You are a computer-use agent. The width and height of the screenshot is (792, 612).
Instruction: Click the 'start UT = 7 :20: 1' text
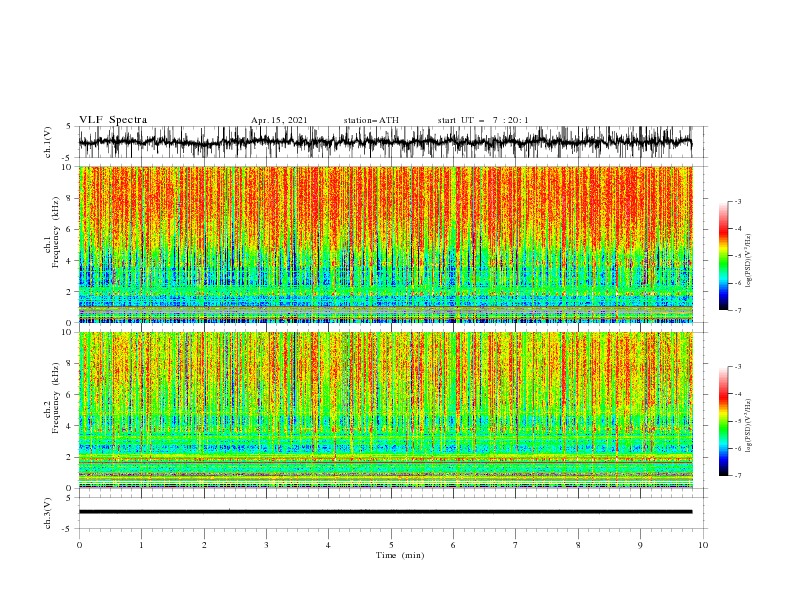pyautogui.click(x=483, y=120)
